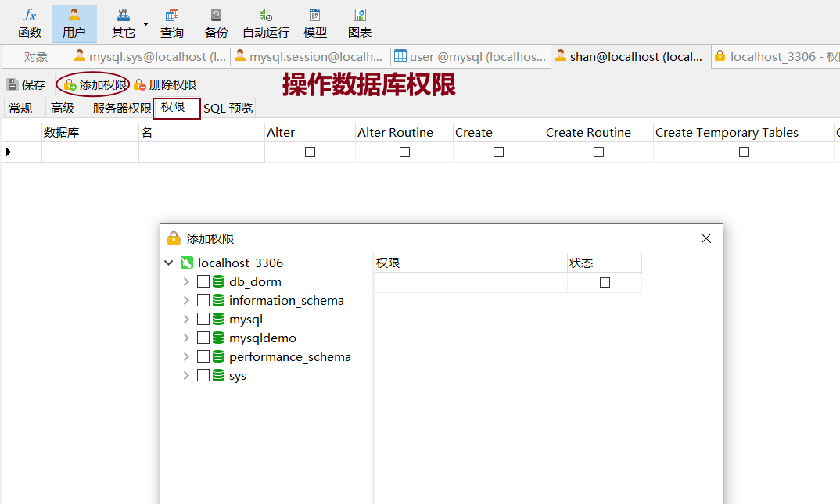Switch to shan@localhost tab
This screenshot has width=840, height=504.
pyautogui.click(x=630, y=57)
